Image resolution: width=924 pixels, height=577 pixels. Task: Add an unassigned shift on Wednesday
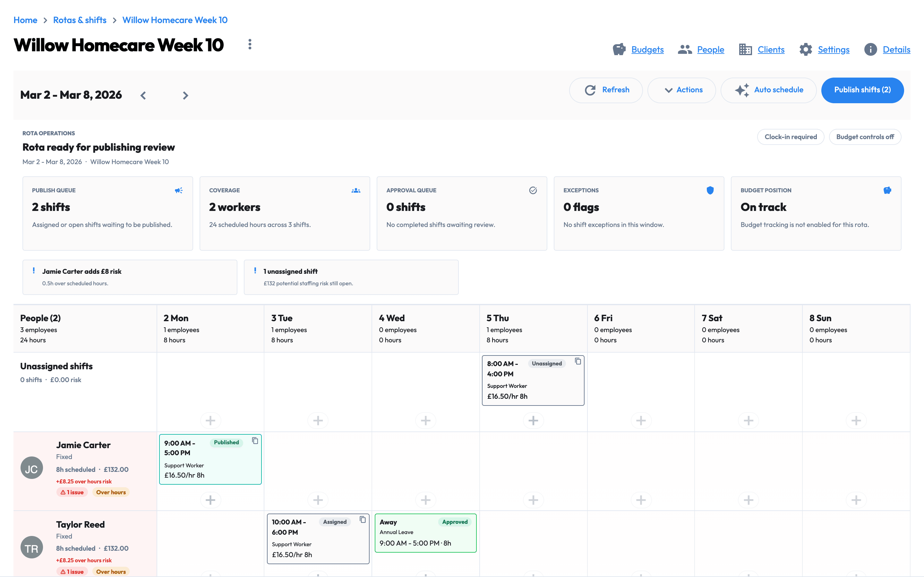[x=426, y=421]
